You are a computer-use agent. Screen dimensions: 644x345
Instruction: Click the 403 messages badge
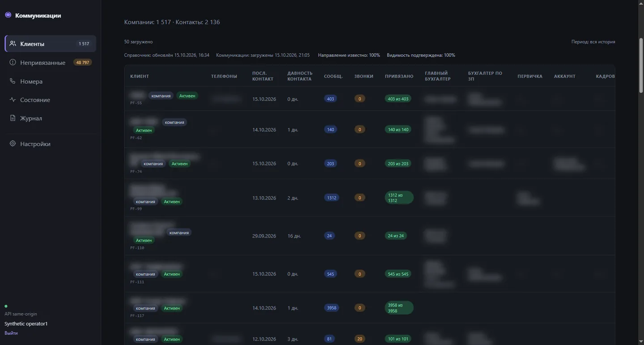click(x=330, y=99)
